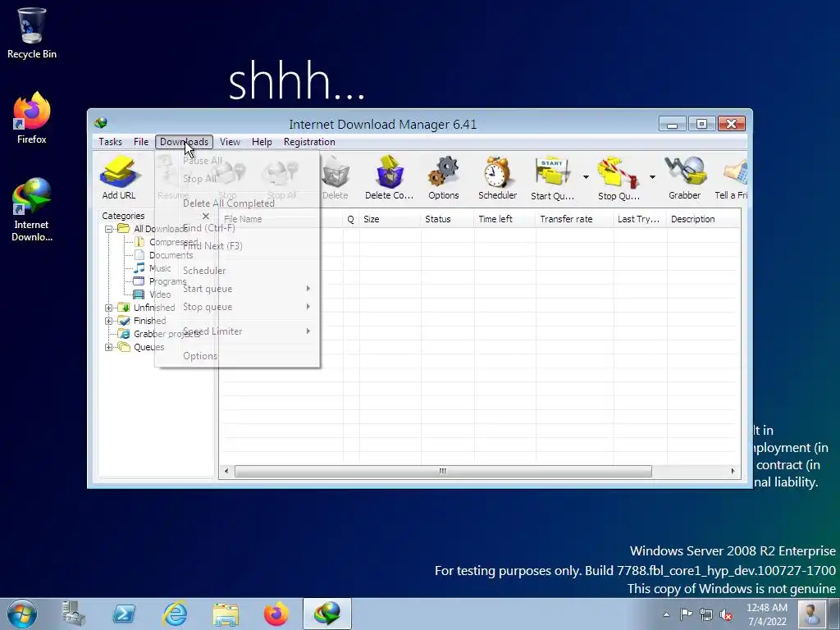Sort by the Time left column header

click(x=504, y=219)
